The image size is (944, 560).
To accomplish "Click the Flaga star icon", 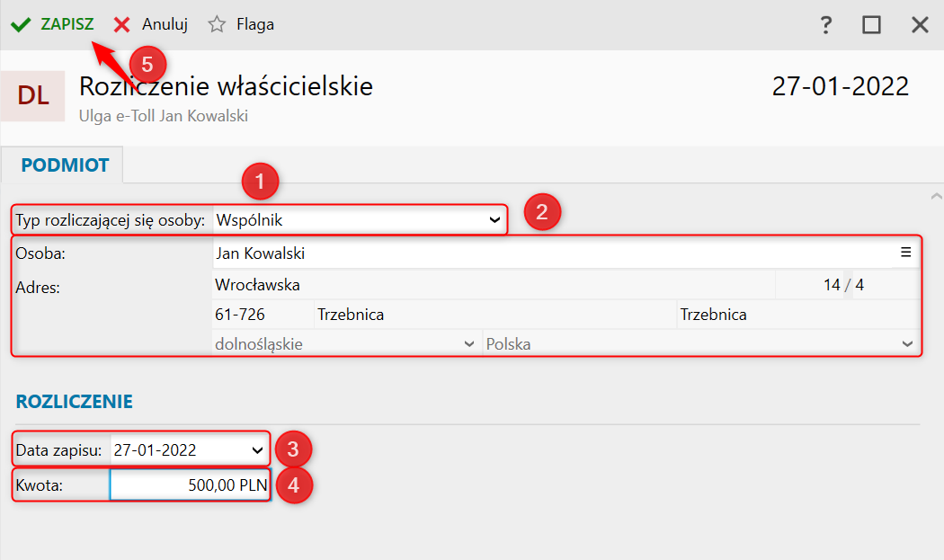I will [217, 24].
